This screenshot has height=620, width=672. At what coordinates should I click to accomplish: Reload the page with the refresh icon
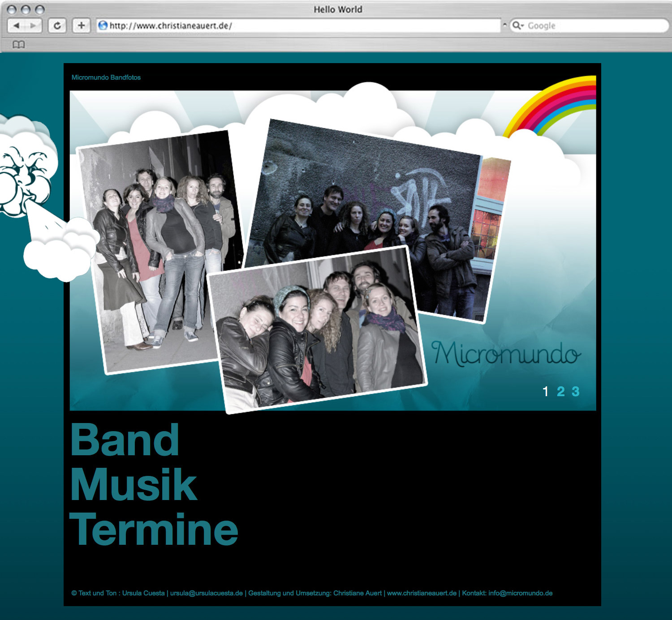point(56,25)
